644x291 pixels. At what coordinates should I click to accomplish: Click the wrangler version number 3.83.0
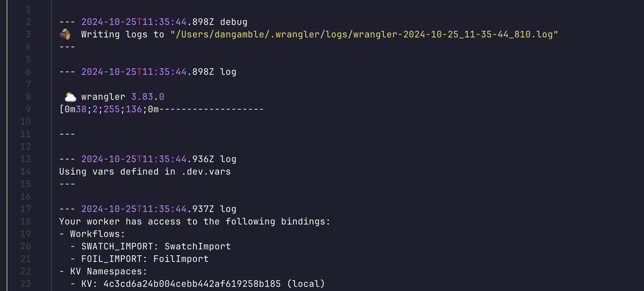[x=147, y=97]
